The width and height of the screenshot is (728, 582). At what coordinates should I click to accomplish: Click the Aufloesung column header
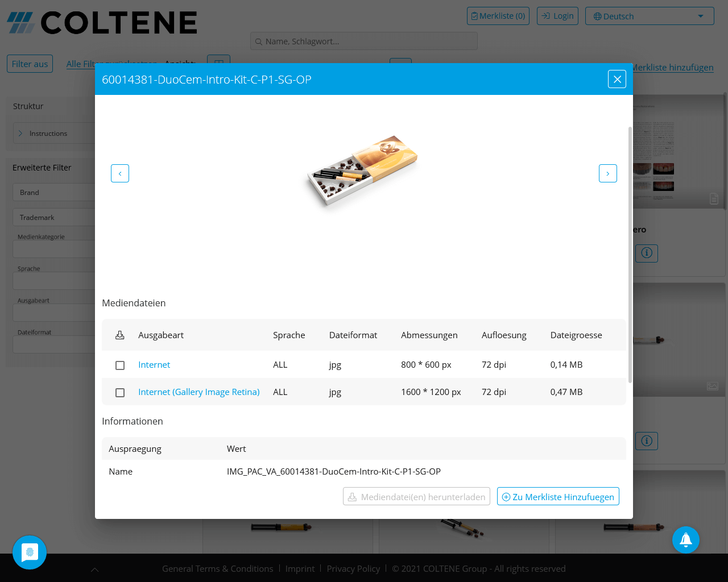click(x=504, y=335)
